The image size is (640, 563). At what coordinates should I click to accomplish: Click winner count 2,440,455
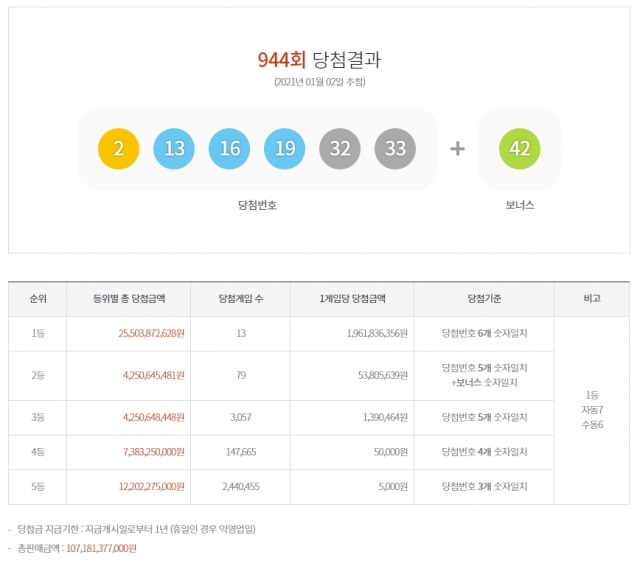[241, 487]
